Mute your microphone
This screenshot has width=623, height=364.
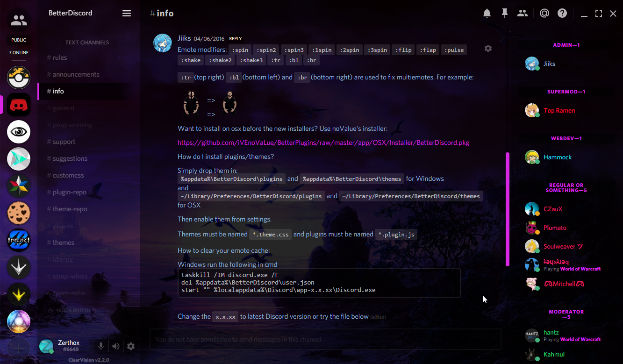(x=101, y=346)
